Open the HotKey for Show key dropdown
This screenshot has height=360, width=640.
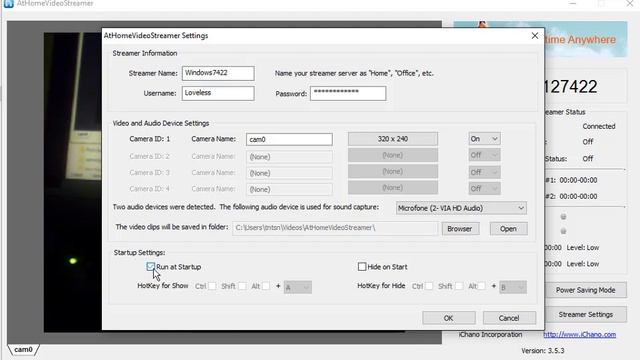[x=298, y=287]
